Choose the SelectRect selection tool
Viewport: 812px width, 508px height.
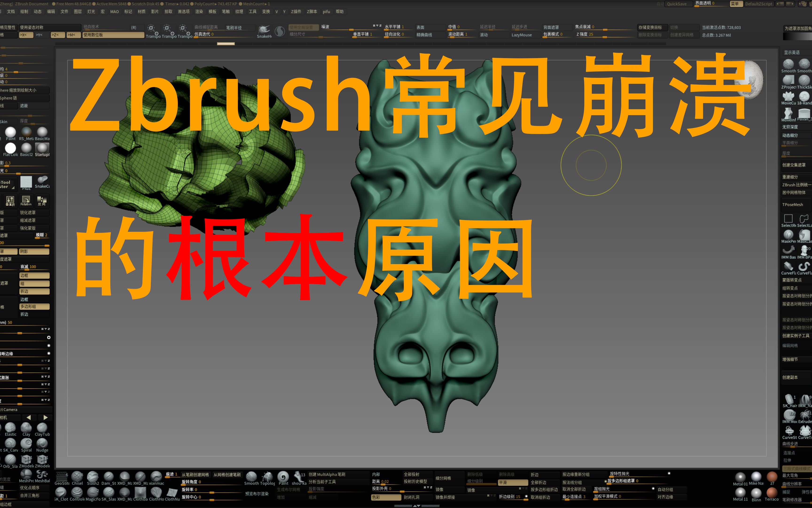coord(788,220)
